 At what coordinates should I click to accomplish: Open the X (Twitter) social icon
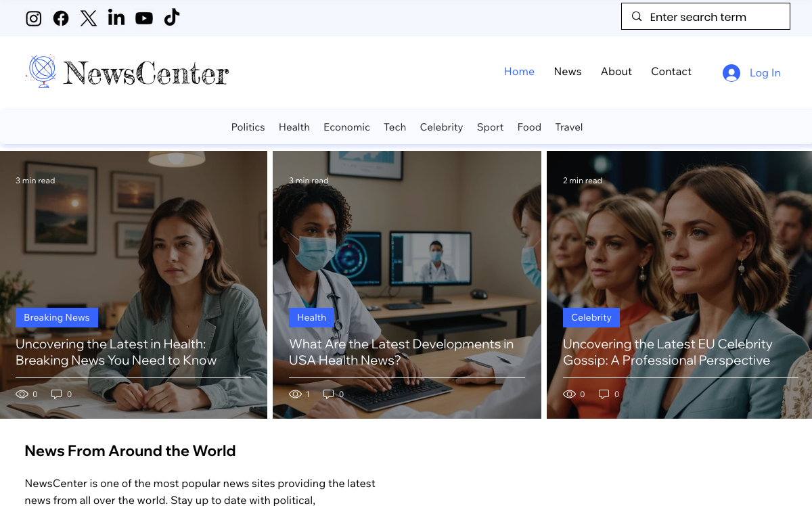[89, 18]
